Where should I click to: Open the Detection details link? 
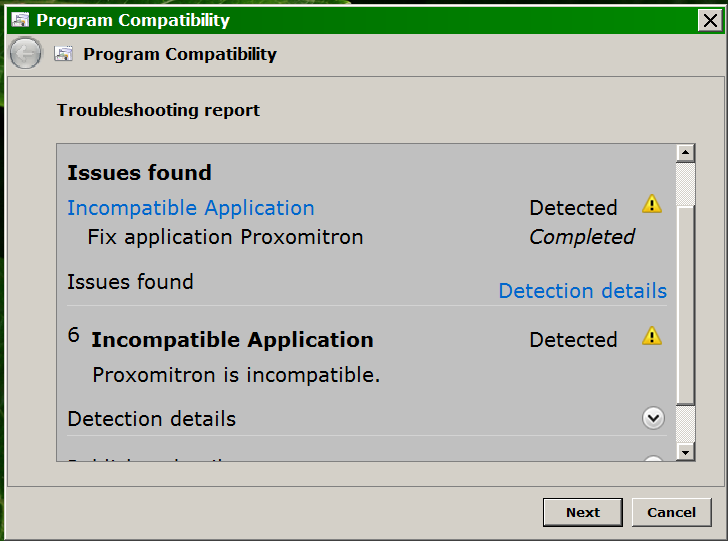click(582, 291)
